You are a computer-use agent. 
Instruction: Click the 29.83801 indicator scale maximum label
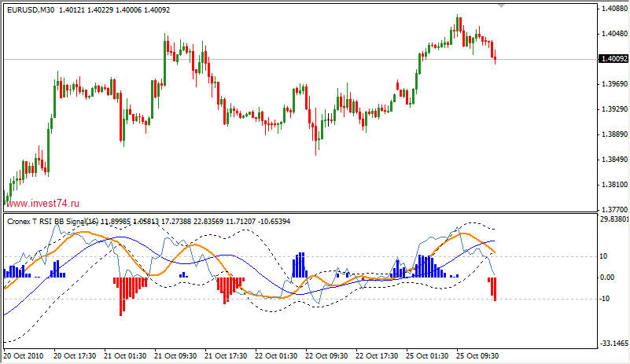[x=613, y=220]
